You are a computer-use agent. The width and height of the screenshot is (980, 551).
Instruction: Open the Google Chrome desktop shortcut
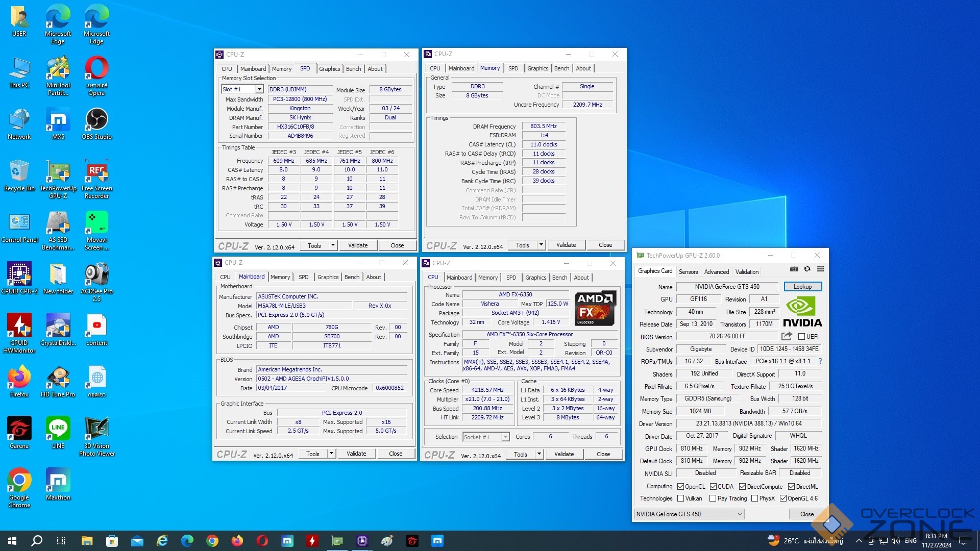tap(19, 488)
